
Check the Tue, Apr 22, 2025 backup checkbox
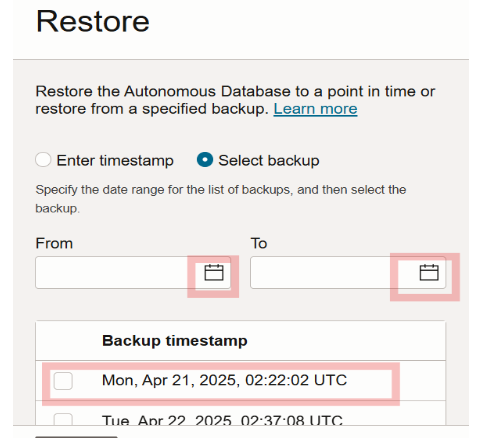coord(63,419)
